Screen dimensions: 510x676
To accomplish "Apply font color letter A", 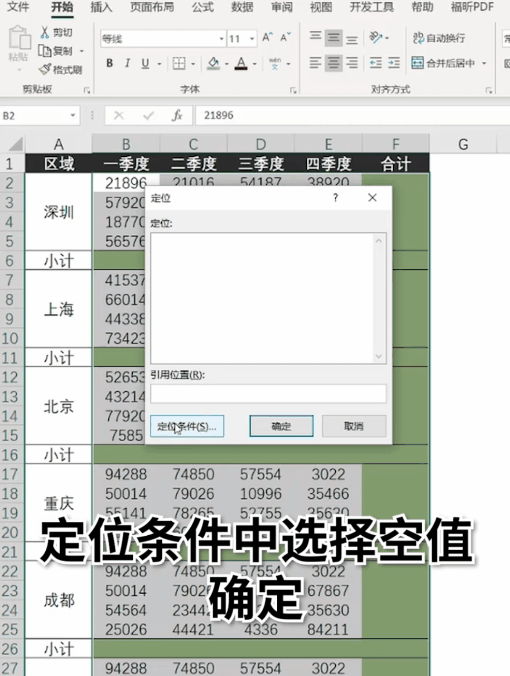I will point(241,63).
